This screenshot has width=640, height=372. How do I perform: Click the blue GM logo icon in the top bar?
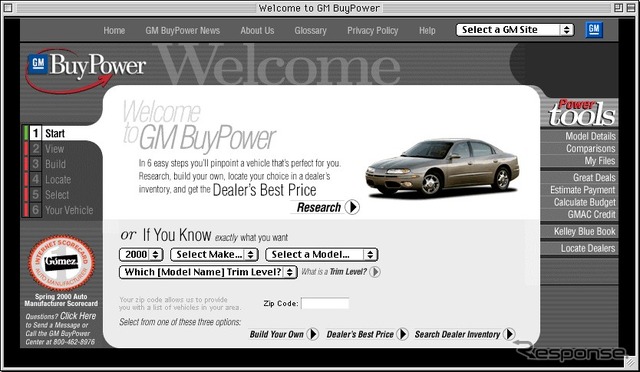pos(594,29)
